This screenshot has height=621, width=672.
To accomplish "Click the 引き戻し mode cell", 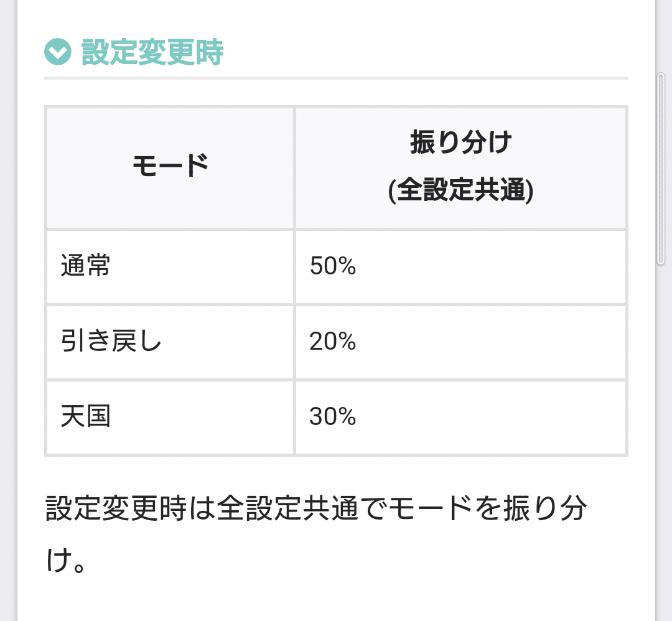I will (x=170, y=342).
